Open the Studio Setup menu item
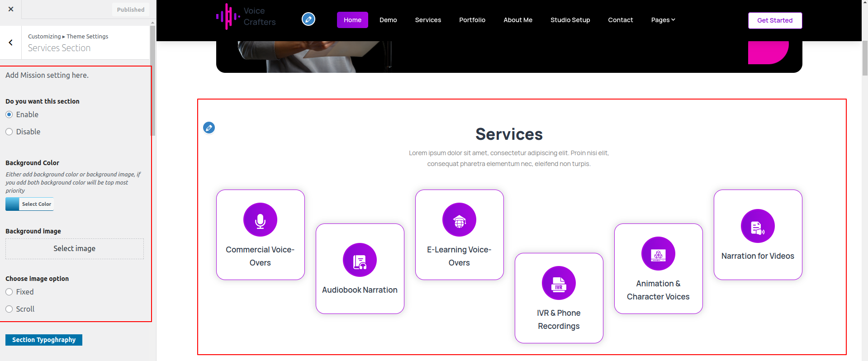 570,20
